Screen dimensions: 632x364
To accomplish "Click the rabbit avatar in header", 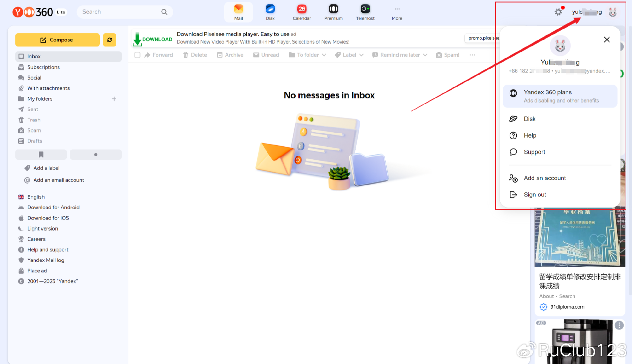I will pos(612,12).
